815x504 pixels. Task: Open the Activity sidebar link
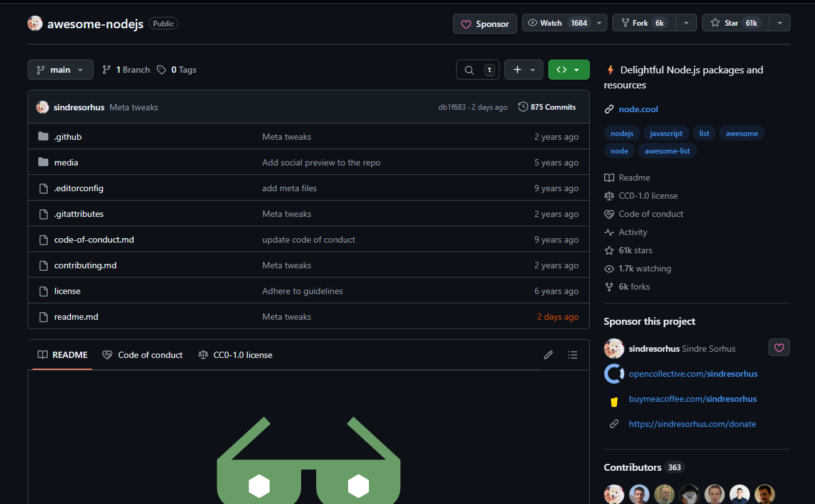[x=626, y=232]
